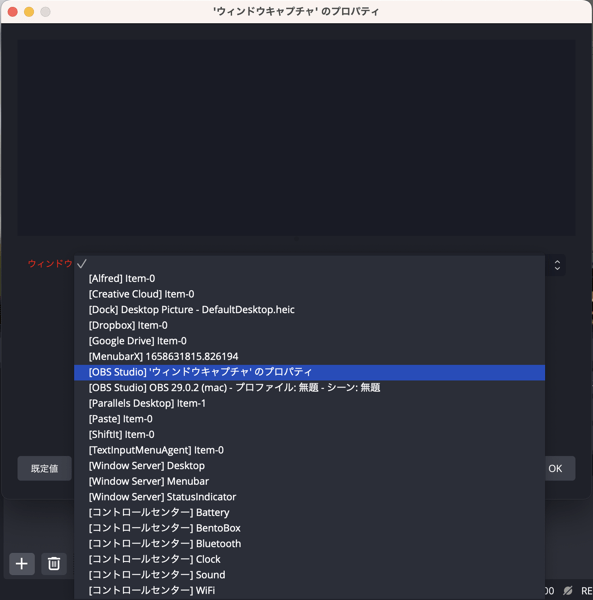Click the black preview area
Screen dimensions: 593x600
[296, 138]
